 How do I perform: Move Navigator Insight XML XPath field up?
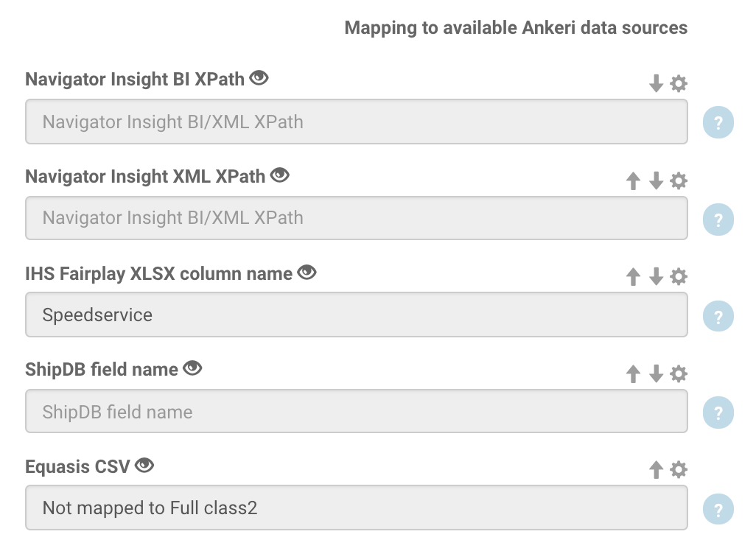coord(632,180)
